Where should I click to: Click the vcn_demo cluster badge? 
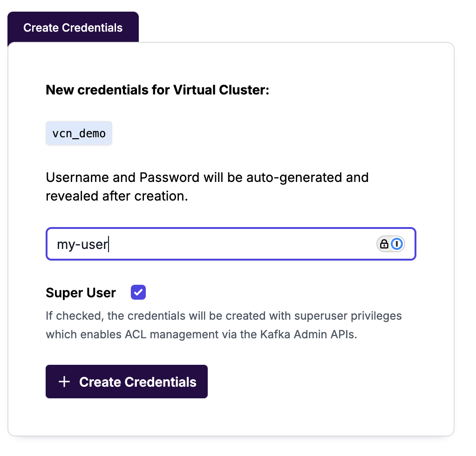pyautogui.click(x=79, y=134)
